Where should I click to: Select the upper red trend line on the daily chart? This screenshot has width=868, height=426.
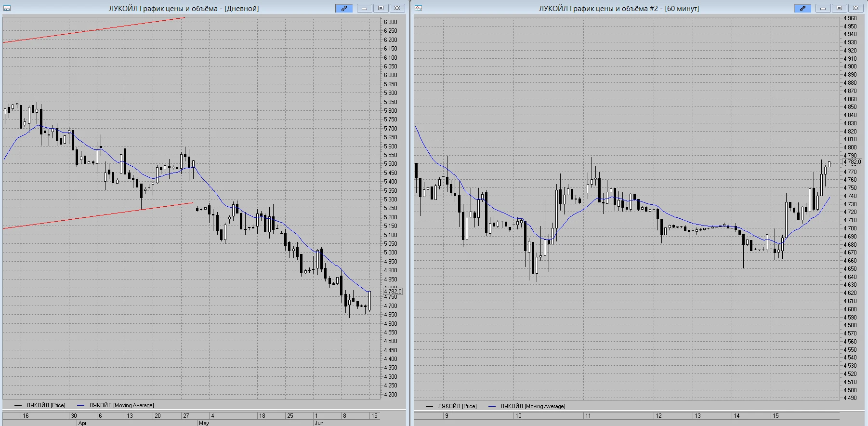click(94, 30)
